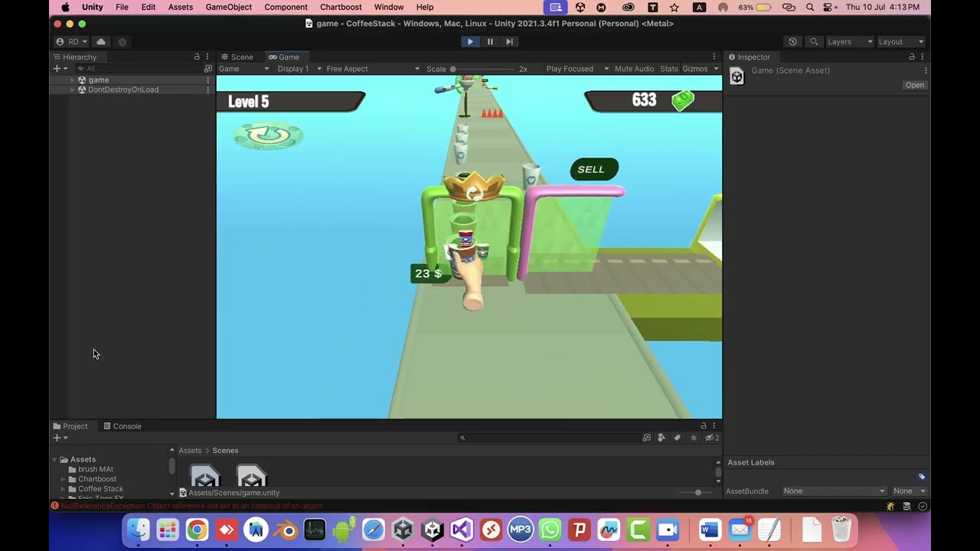Open the Unity version control settings icon
The height and width of the screenshot is (551, 980).
point(122,41)
